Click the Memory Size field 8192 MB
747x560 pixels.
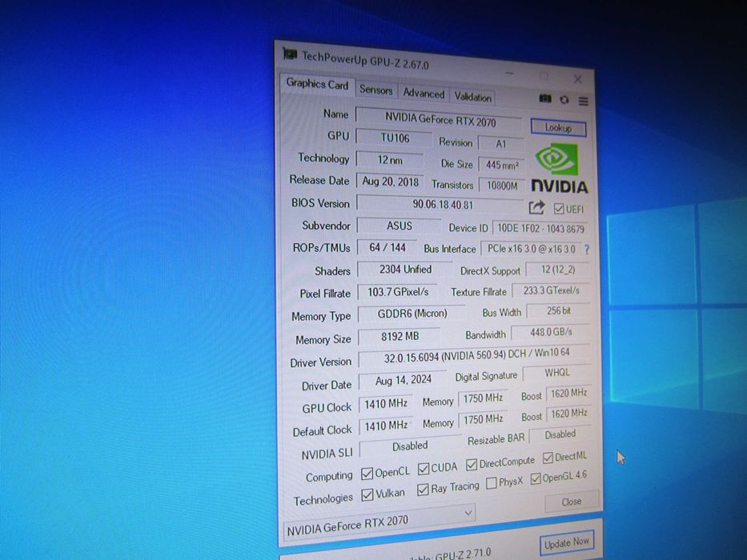(x=400, y=336)
